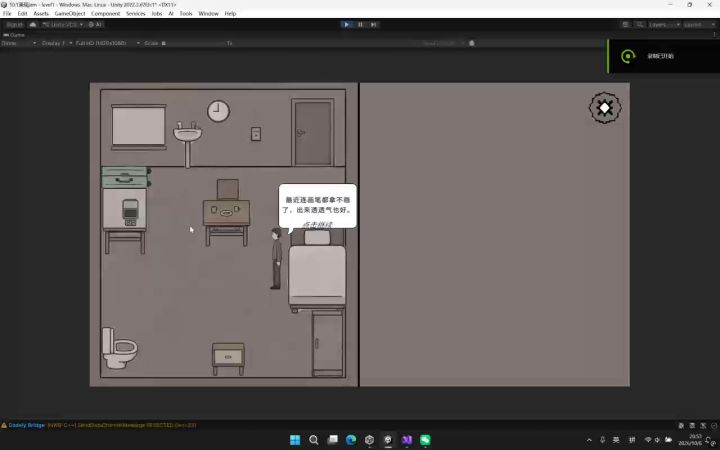Click the telephone on the side table
The height and width of the screenshot is (450, 720).
(130, 213)
